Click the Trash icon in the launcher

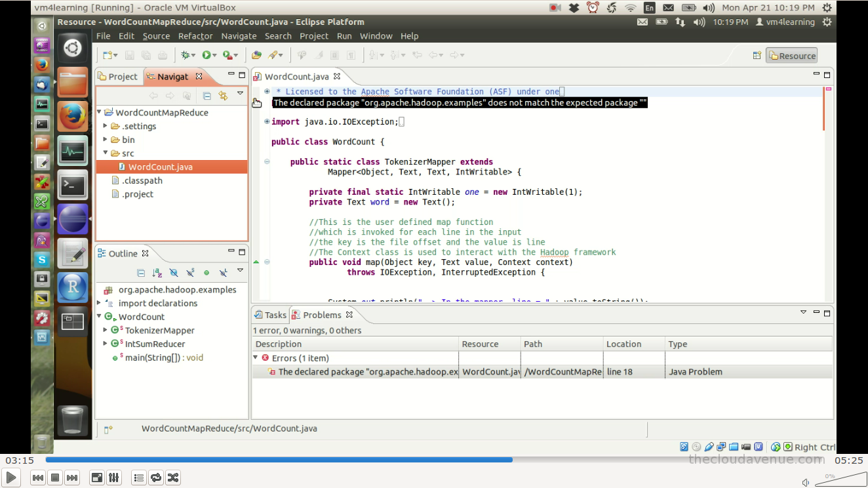click(72, 422)
